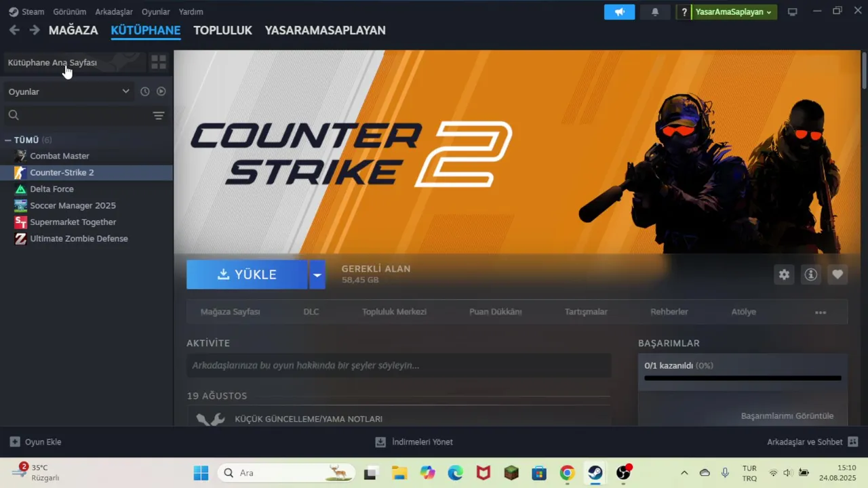Open the Topluluk Merkezi link
This screenshot has height=488, width=868.
[x=394, y=312]
